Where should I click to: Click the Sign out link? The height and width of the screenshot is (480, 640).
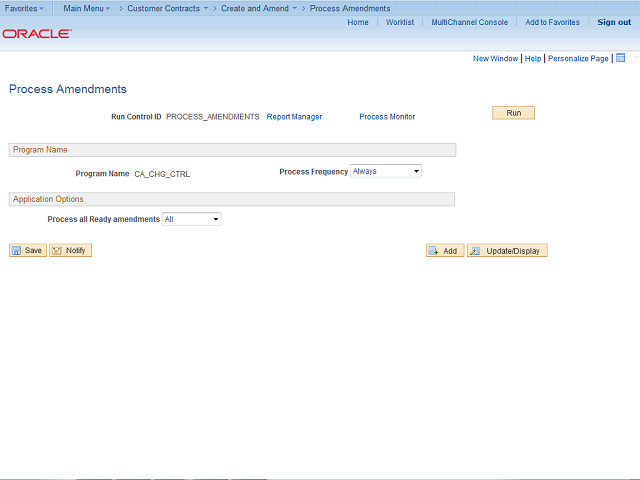[614, 22]
